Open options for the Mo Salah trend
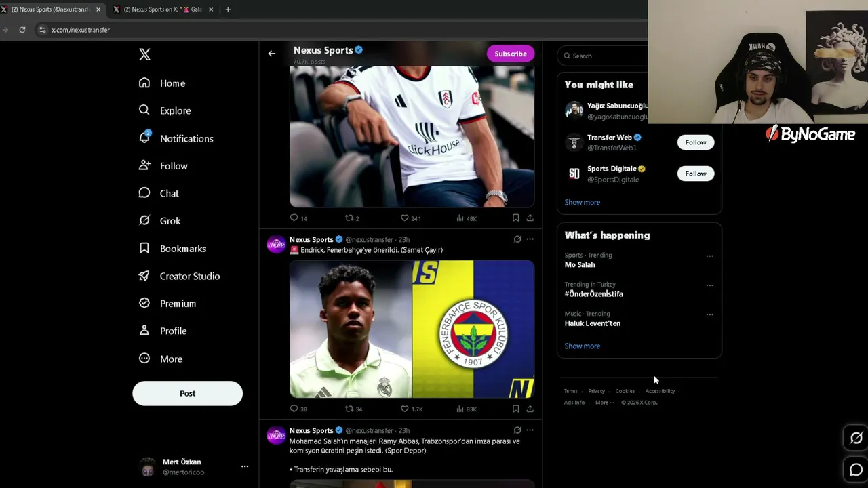The height and width of the screenshot is (488, 868). pos(709,256)
